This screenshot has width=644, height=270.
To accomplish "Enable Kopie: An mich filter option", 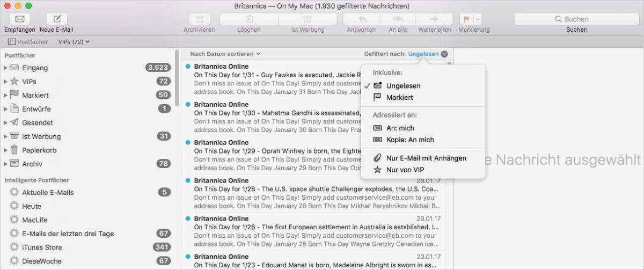I will (x=423, y=140).
